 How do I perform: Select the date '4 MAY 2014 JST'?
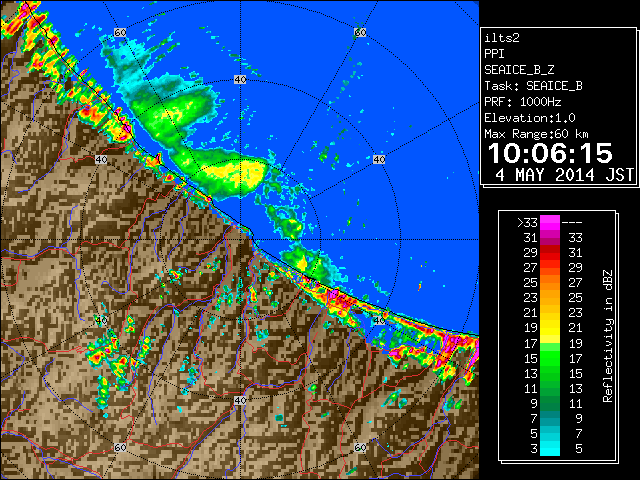(x=564, y=175)
